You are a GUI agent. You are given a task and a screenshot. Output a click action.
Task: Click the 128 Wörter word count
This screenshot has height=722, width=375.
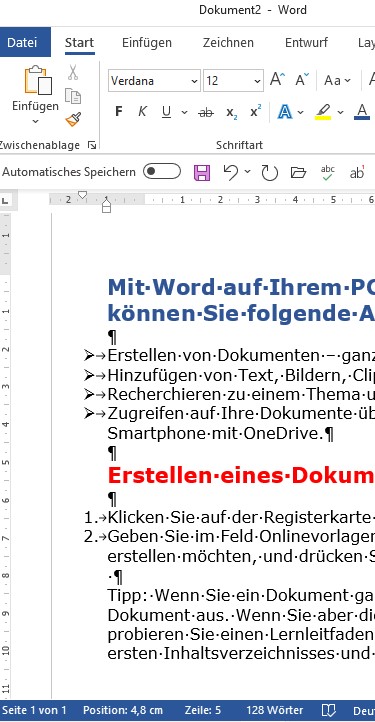click(275, 710)
